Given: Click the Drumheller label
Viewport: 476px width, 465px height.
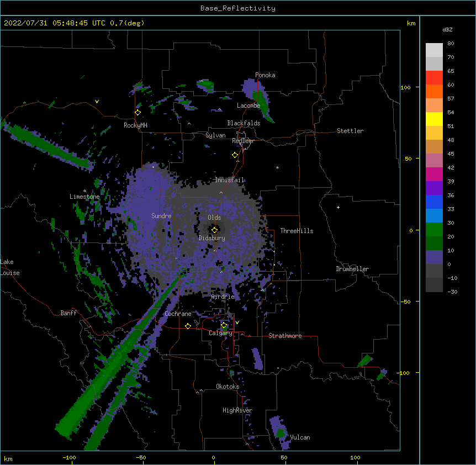Looking at the screenshot, I should tap(352, 269).
